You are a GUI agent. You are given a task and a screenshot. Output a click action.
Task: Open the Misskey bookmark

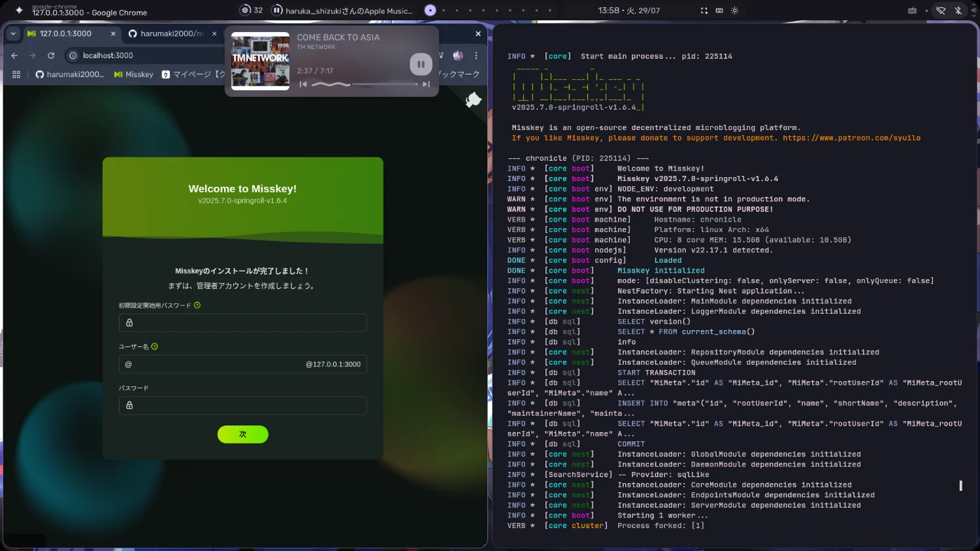tap(134, 75)
